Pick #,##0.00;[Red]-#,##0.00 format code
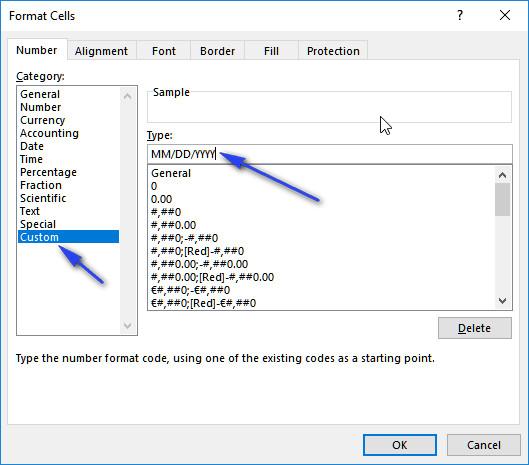Viewport: 529px width, 465px height. pyautogui.click(x=322, y=277)
